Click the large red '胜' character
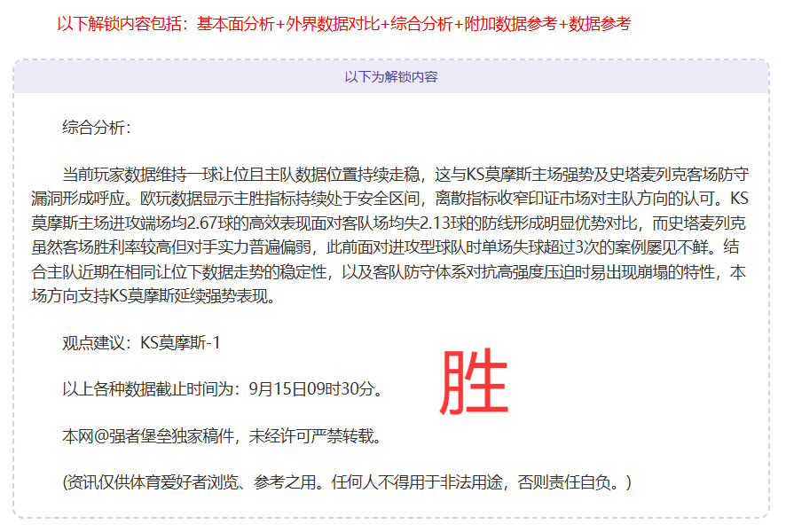786x532 pixels. point(475,382)
